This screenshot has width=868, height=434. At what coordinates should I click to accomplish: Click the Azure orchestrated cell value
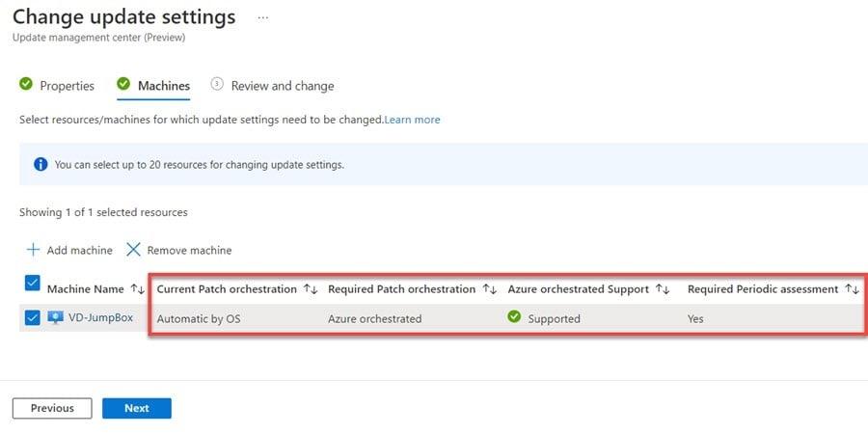click(x=375, y=319)
